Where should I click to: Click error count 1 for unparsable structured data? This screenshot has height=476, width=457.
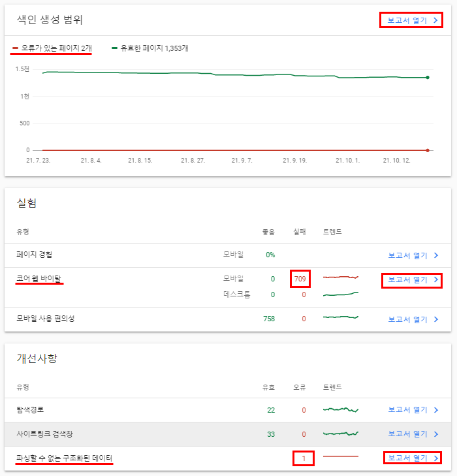click(x=304, y=458)
